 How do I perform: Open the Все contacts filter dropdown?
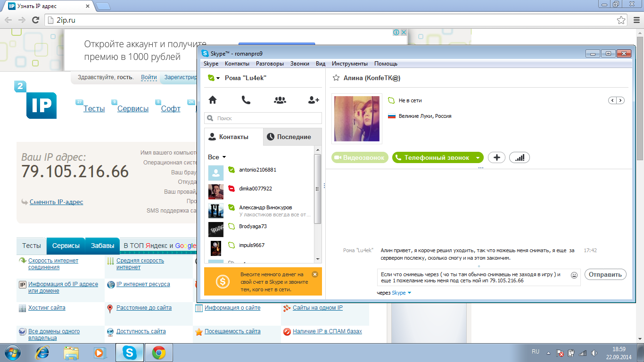pyautogui.click(x=217, y=157)
